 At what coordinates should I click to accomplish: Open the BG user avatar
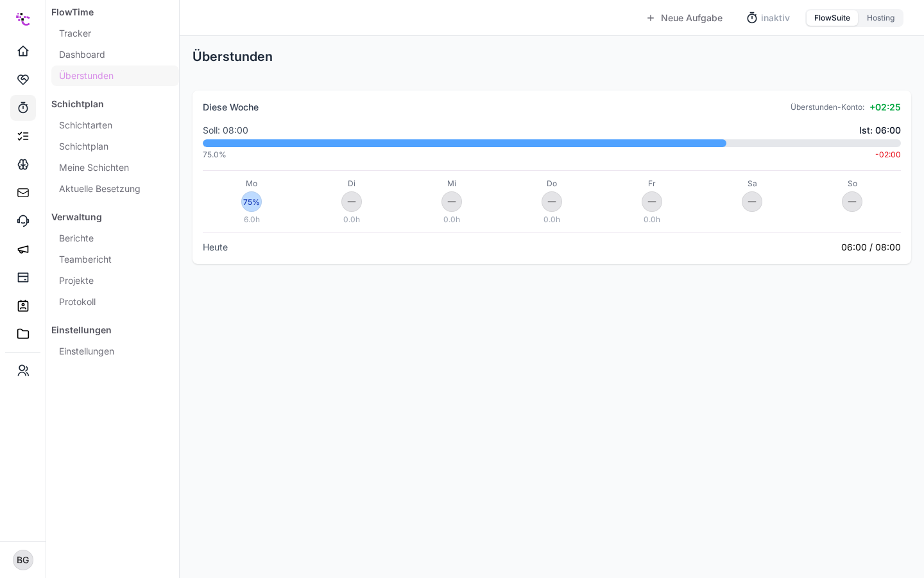click(x=23, y=560)
